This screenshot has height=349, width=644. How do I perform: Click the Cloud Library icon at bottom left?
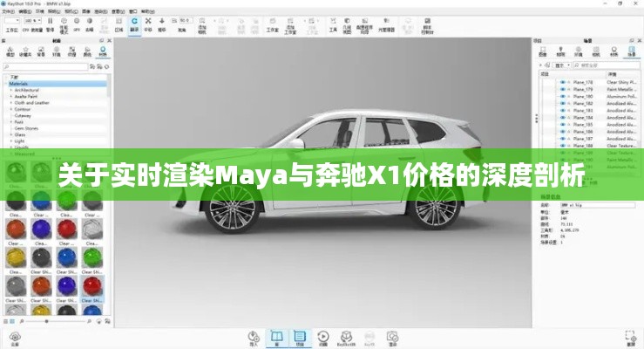pyautogui.click(x=15, y=339)
